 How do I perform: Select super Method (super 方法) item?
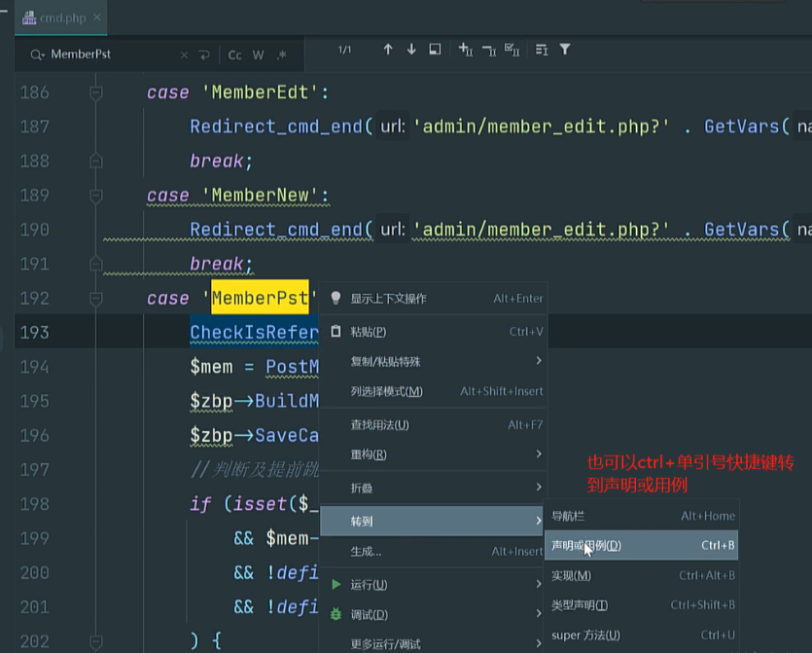click(642, 635)
